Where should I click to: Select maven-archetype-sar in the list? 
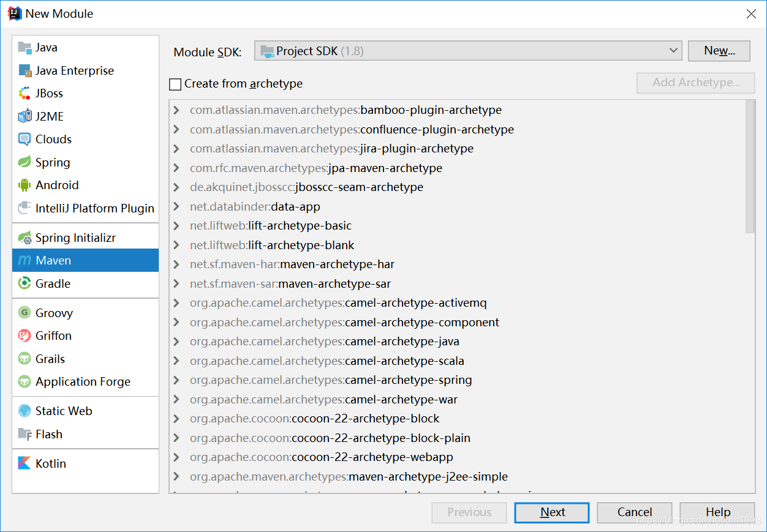458,284
